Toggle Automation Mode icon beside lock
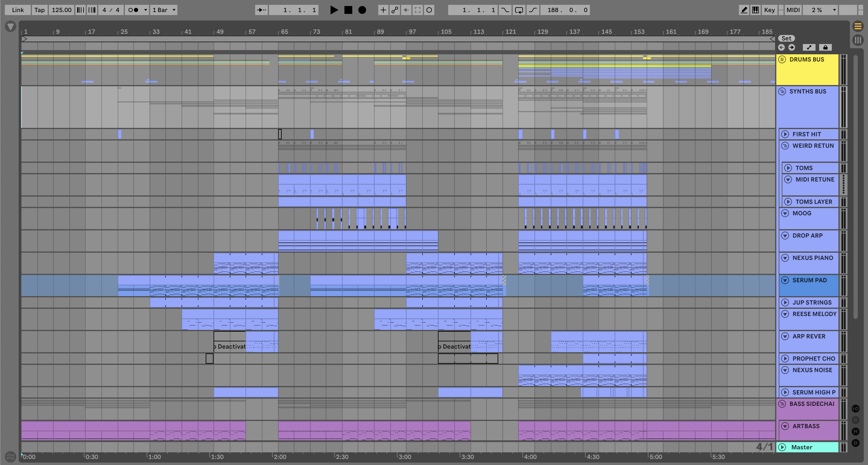868x465 pixels. coord(809,48)
